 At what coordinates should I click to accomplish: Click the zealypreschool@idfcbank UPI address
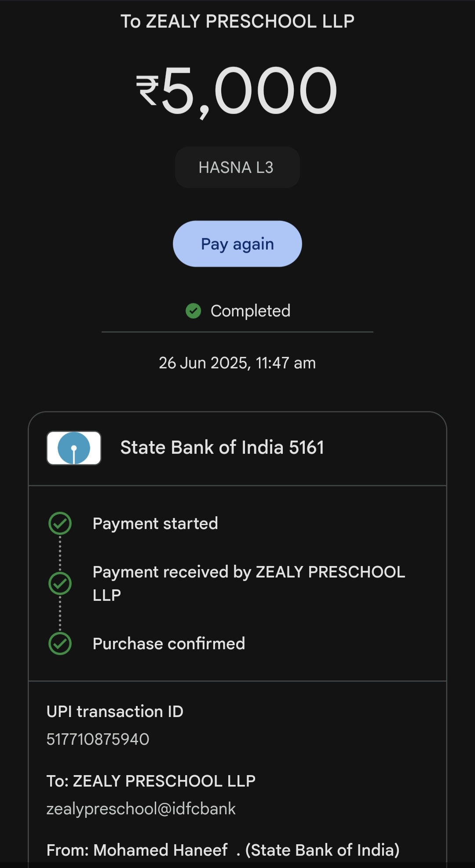tap(141, 809)
